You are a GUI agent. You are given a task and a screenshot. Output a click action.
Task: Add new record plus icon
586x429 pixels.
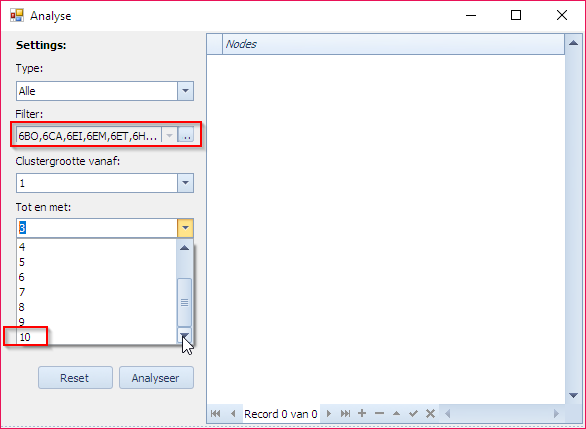click(362, 413)
